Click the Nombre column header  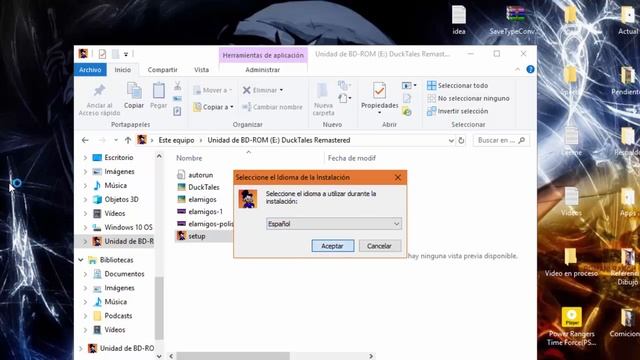pyautogui.click(x=189, y=158)
